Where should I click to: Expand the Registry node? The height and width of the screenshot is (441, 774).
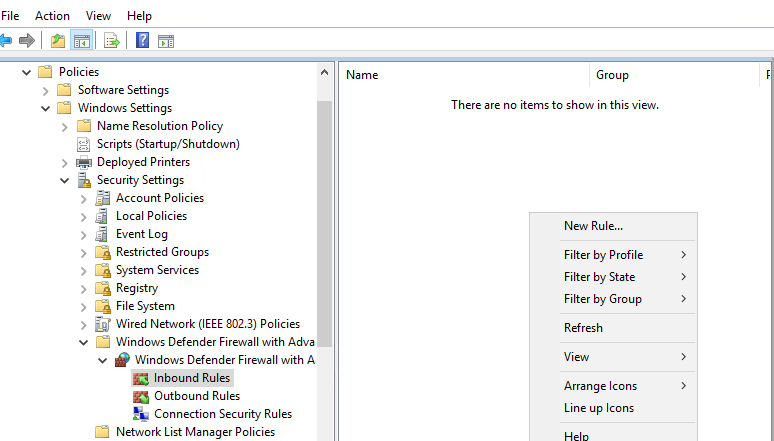[x=83, y=289]
